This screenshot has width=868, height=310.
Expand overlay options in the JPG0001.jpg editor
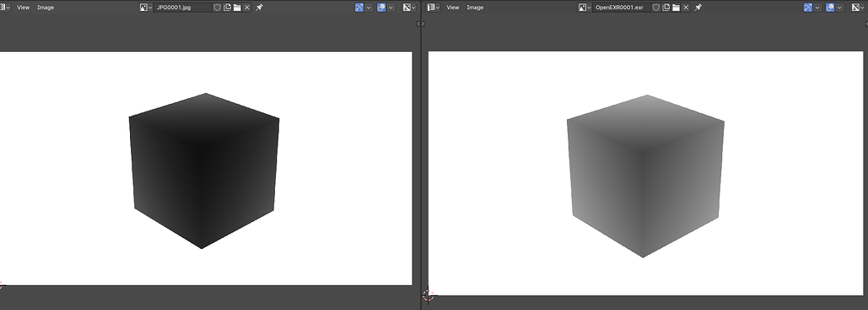point(391,8)
